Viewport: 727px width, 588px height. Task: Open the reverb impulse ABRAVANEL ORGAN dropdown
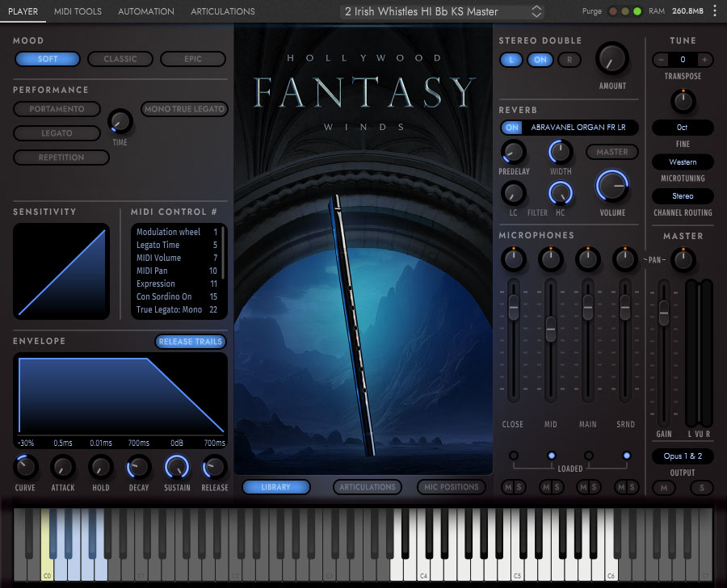578,128
